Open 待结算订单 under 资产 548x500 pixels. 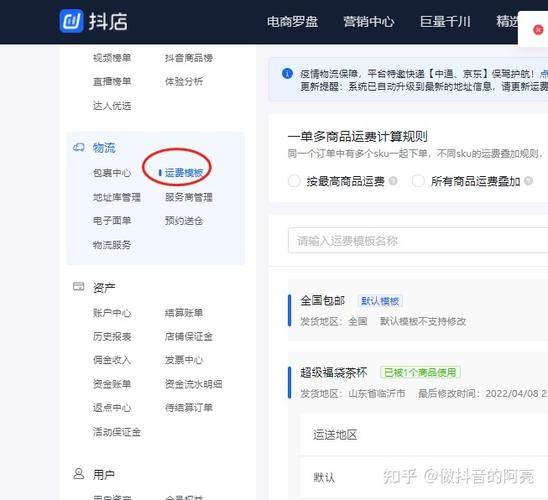tap(189, 407)
